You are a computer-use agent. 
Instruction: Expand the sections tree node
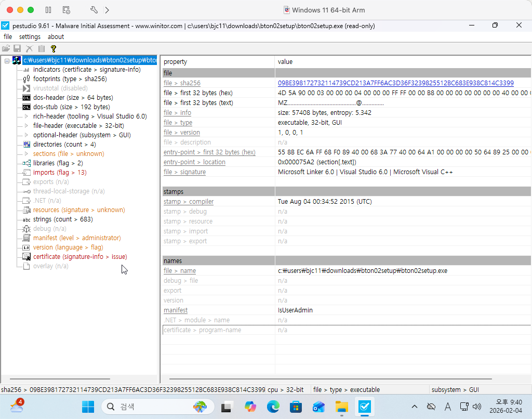tap(26, 154)
